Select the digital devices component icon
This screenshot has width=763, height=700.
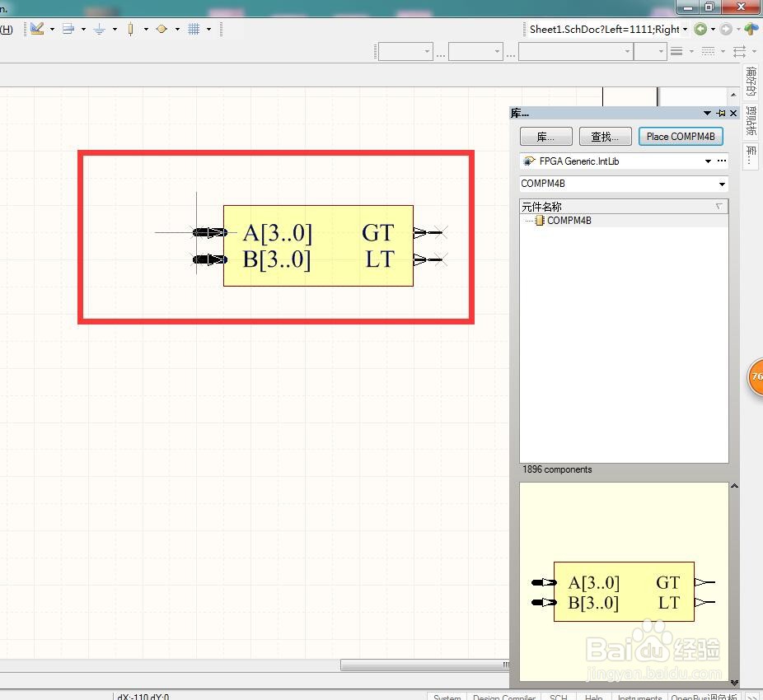[x=130, y=29]
